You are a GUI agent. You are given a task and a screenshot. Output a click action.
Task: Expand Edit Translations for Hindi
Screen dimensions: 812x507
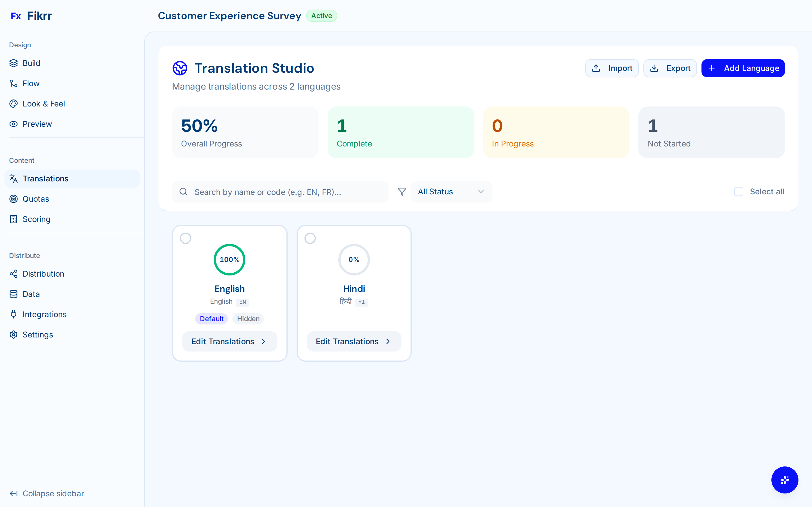click(354, 341)
